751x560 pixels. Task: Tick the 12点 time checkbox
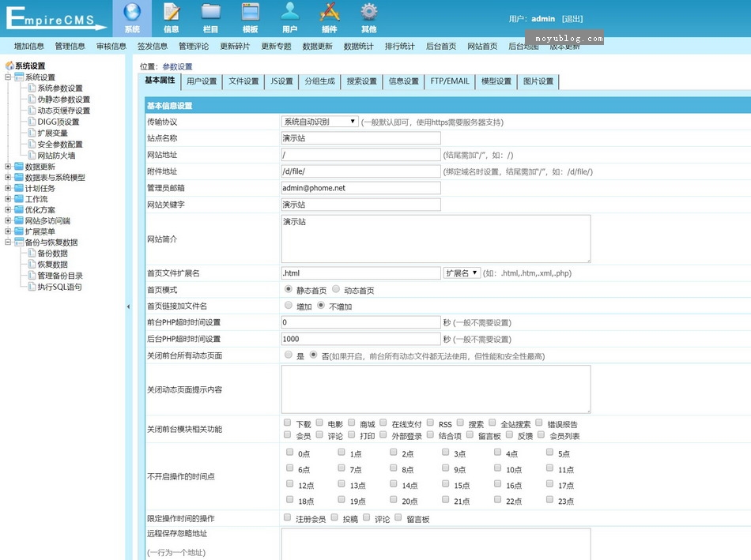tap(289, 485)
